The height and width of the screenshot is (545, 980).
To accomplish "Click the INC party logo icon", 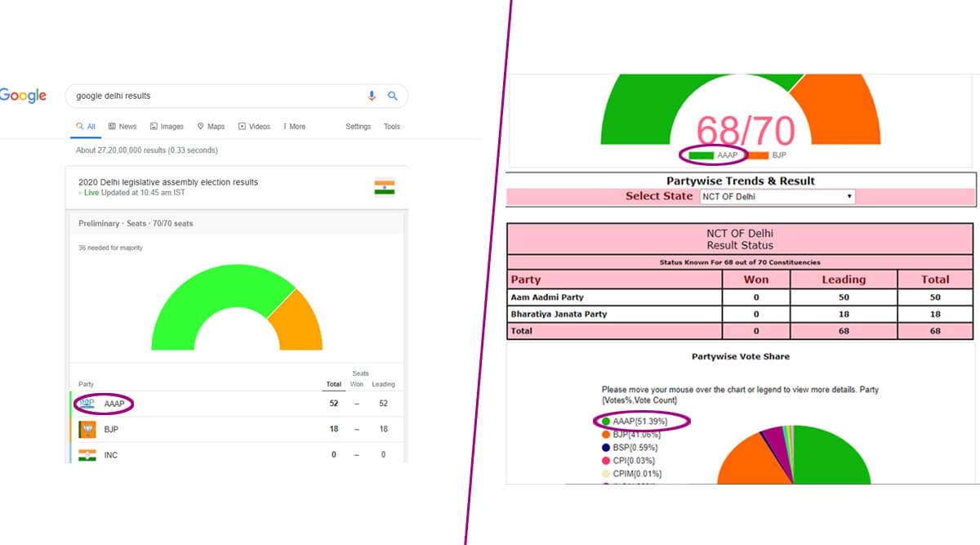I will (x=87, y=454).
